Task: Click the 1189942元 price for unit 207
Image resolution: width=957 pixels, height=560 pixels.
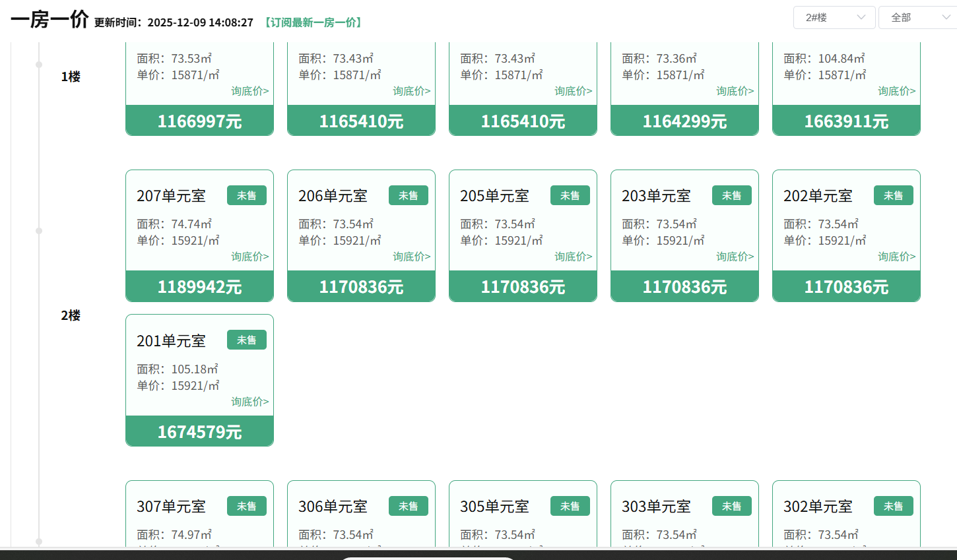Action: (x=199, y=287)
